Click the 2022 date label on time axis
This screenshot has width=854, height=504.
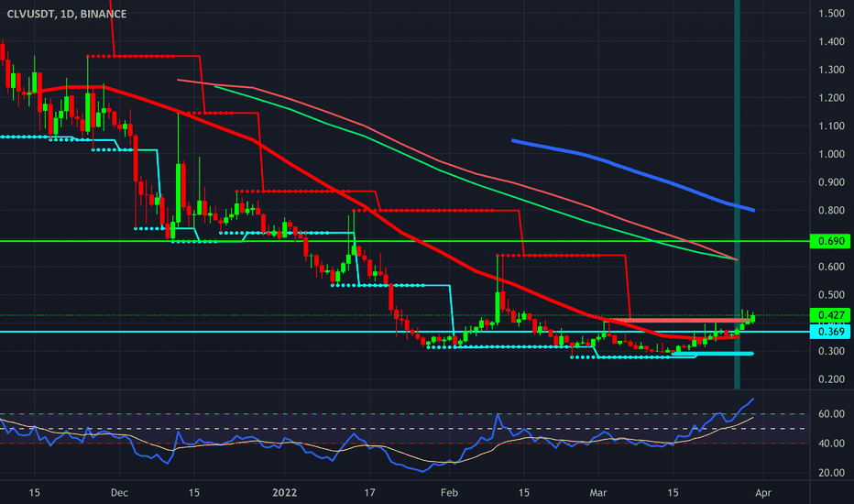point(285,493)
